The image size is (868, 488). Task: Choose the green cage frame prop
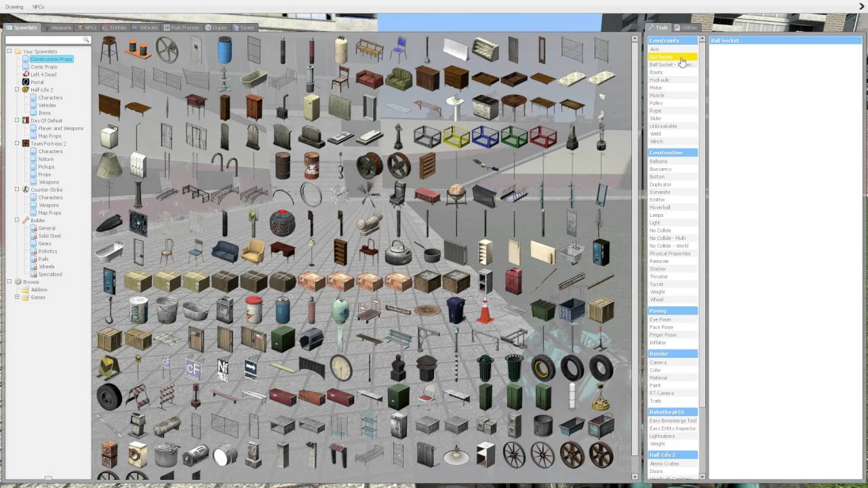pos(514,137)
